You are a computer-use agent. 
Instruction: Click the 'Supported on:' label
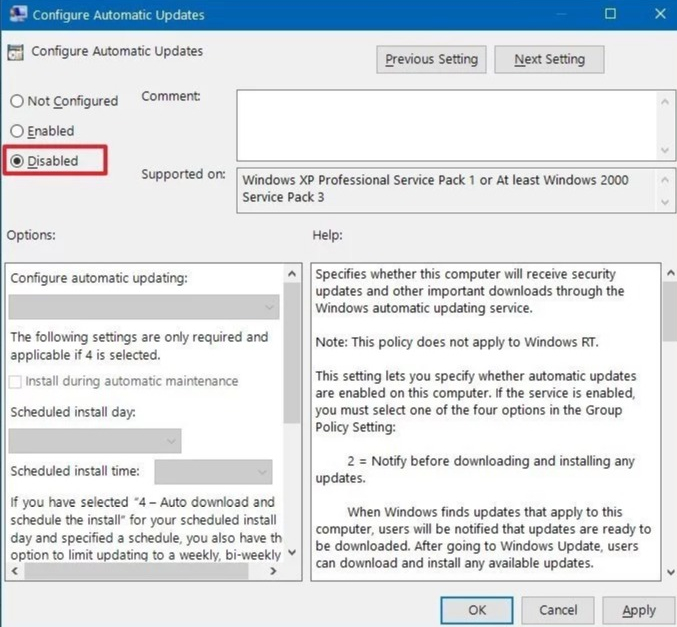click(183, 174)
